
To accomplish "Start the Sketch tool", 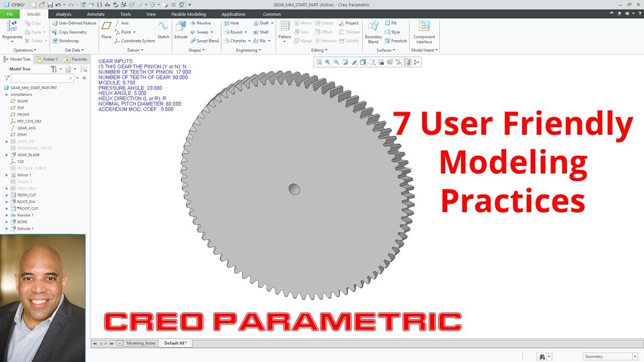I will coord(164,30).
